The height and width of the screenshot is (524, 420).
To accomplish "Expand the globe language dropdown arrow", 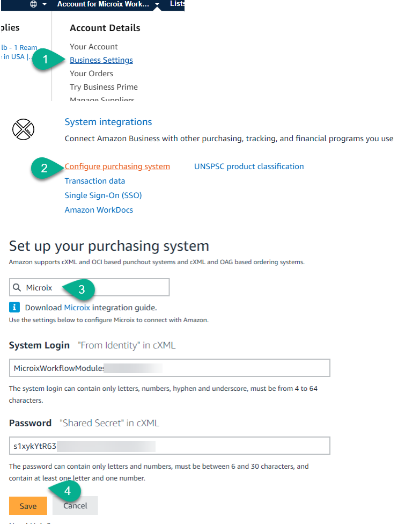I will 44,4.
